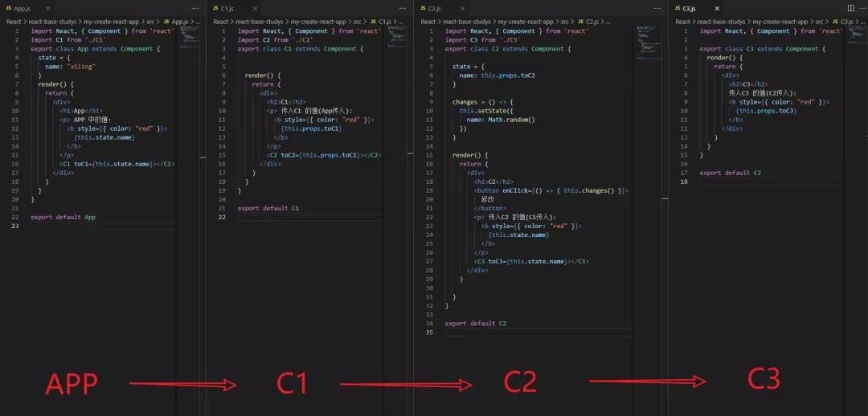Click 'export default C2' in C2.js
The height and width of the screenshot is (416, 868).
tap(476, 323)
